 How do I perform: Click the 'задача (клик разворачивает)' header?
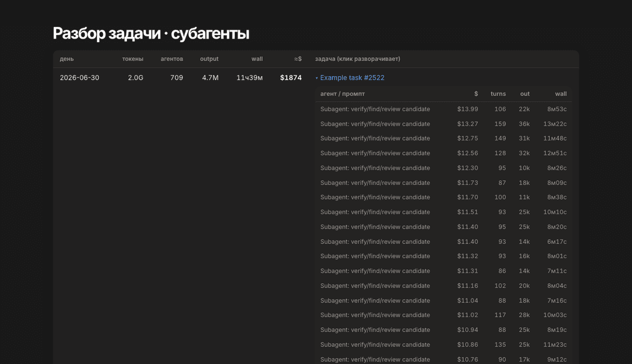point(358,59)
